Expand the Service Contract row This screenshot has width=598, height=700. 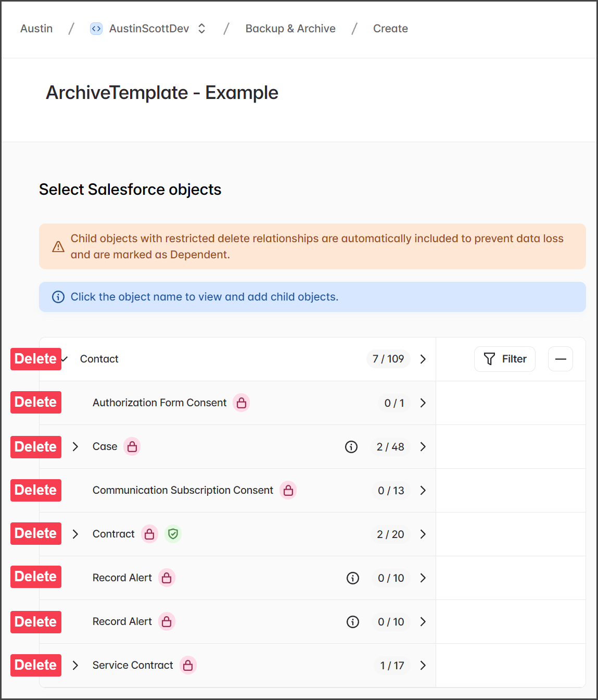point(75,665)
